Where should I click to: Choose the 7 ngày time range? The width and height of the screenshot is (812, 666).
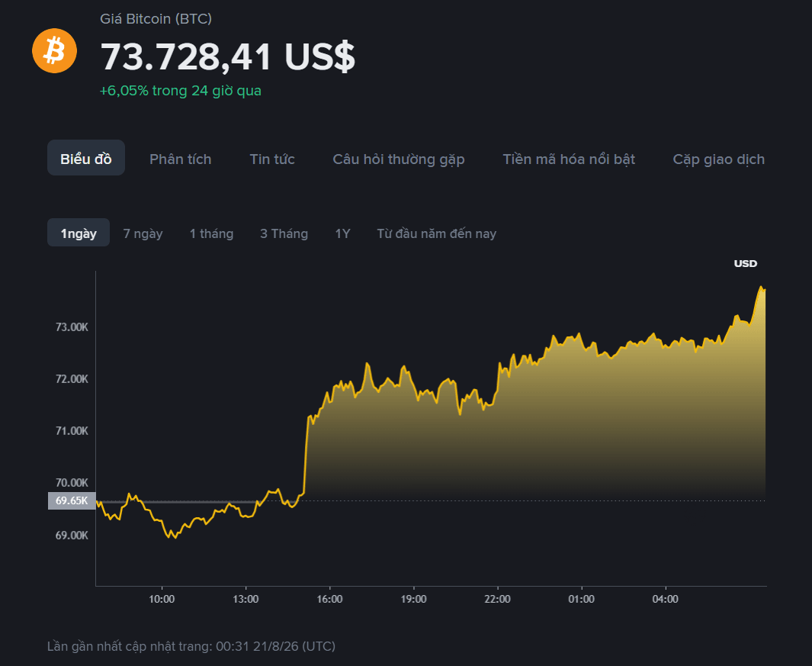[143, 233]
